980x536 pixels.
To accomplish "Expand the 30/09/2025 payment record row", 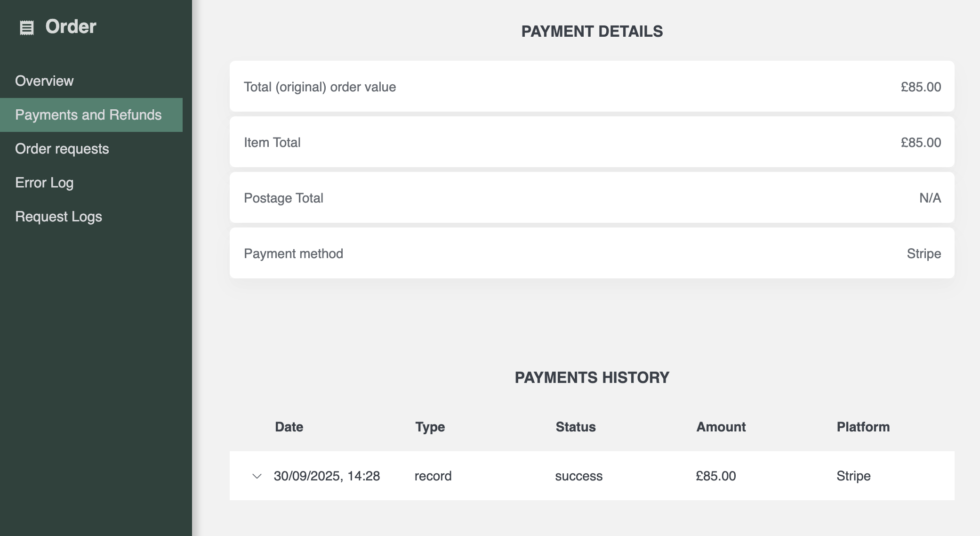I will click(x=257, y=476).
